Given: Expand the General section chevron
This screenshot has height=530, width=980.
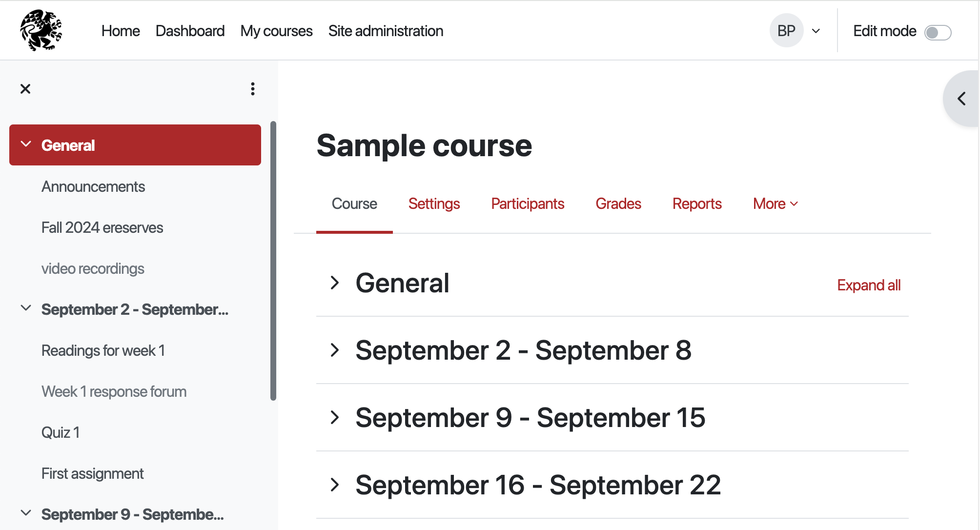Looking at the screenshot, I should coord(335,283).
